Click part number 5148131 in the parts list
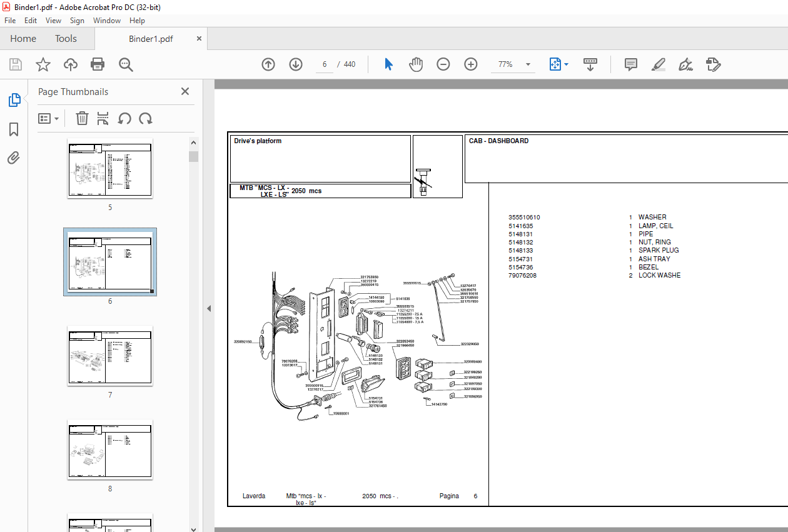This screenshot has width=788, height=532. coord(520,234)
